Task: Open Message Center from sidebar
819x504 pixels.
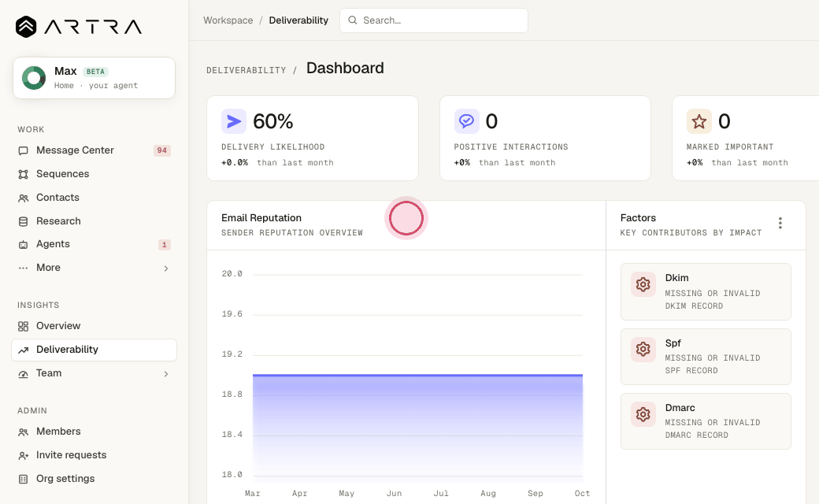Action: [x=94, y=150]
